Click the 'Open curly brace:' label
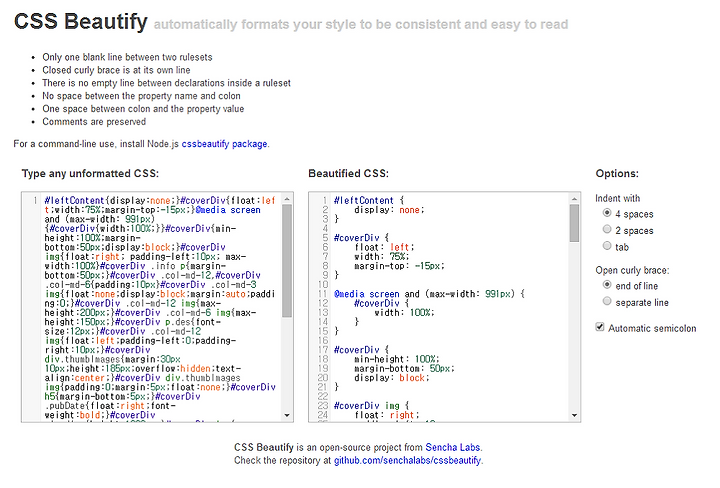 pyautogui.click(x=632, y=270)
